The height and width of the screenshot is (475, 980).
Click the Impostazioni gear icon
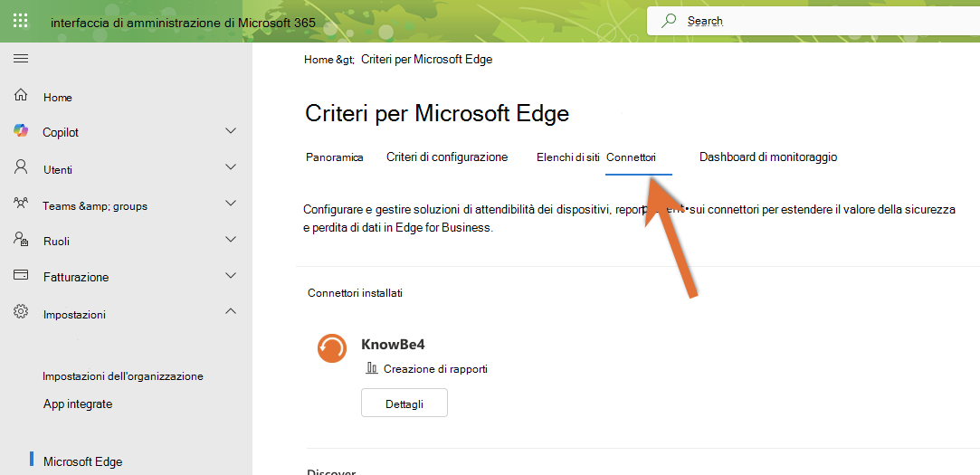click(21, 311)
